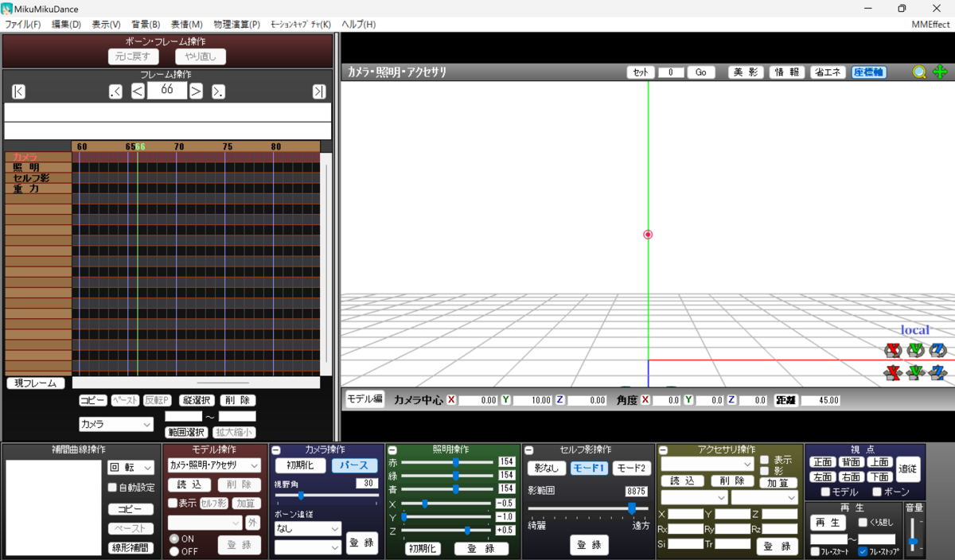This screenshot has width=955, height=560.
Task: Enable the ボーン view-follow checkbox
Action: point(876,492)
